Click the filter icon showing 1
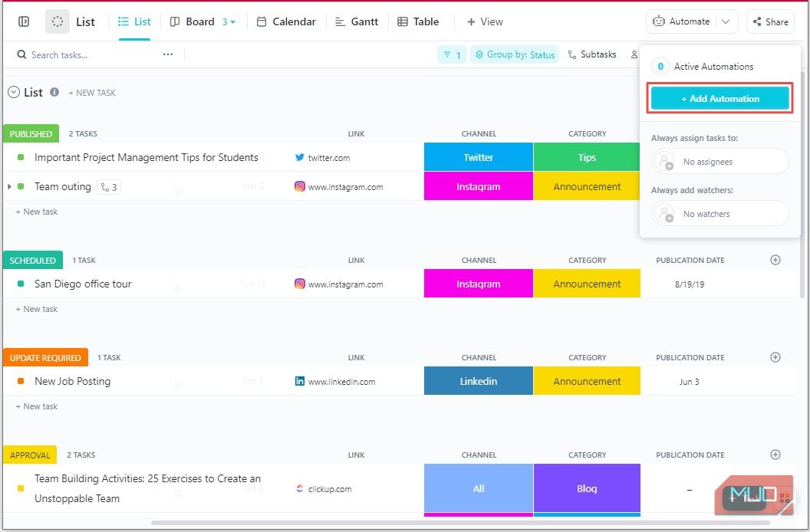Image resolution: width=810 pixels, height=532 pixels. [x=452, y=54]
